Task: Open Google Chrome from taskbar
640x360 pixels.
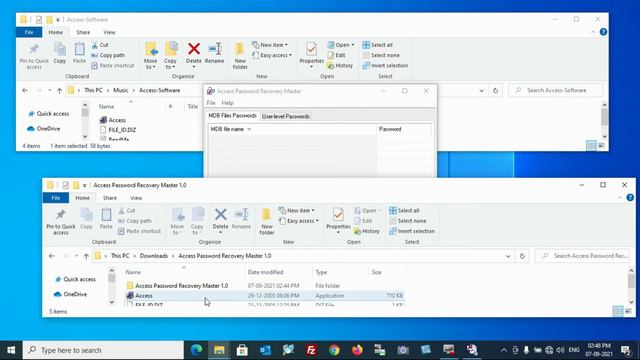Action: tap(334, 350)
